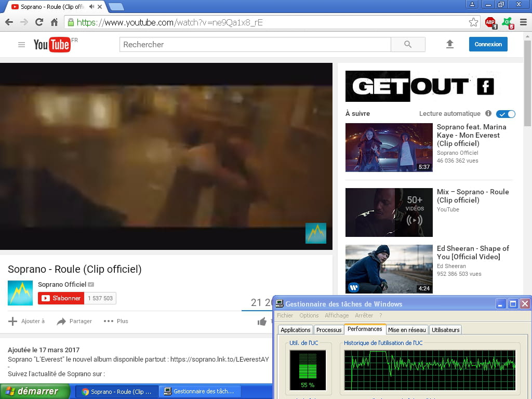Click the Ajoutée le 17 mars 2017 text
This screenshot has height=399, width=532.
click(x=44, y=350)
